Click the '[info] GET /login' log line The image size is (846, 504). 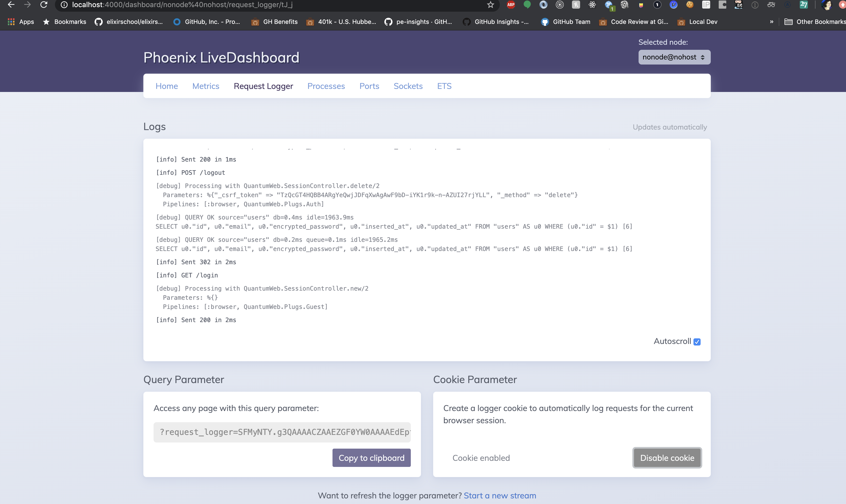pyautogui.click(x=187, y=275)
